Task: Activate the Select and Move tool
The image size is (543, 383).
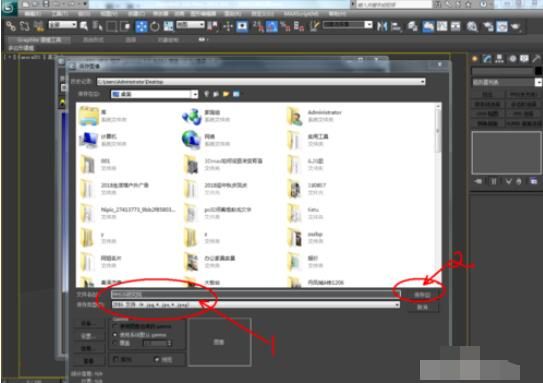Action: point(141,26)
